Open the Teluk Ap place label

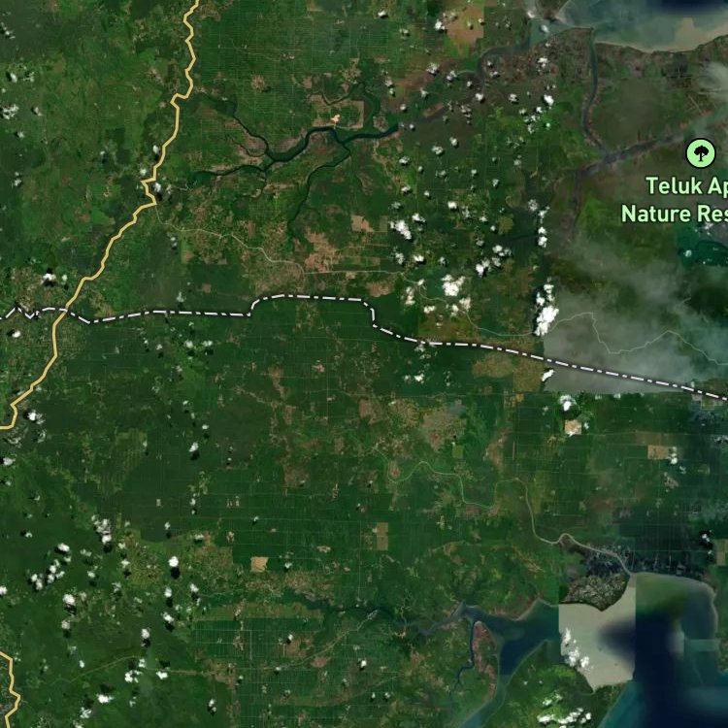pos(686,186)
